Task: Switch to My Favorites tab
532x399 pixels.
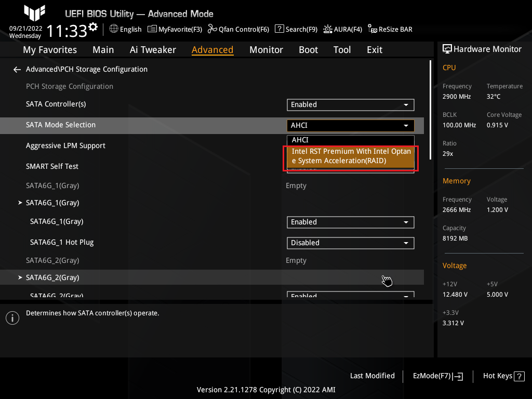Action: coord(50,50)
